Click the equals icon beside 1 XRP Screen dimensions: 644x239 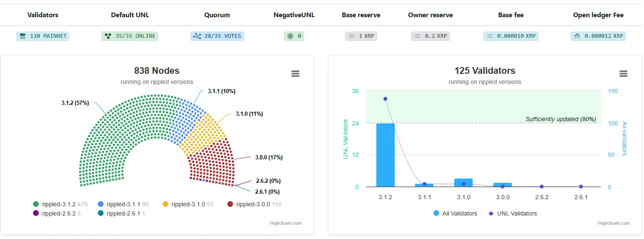(351, 36)
